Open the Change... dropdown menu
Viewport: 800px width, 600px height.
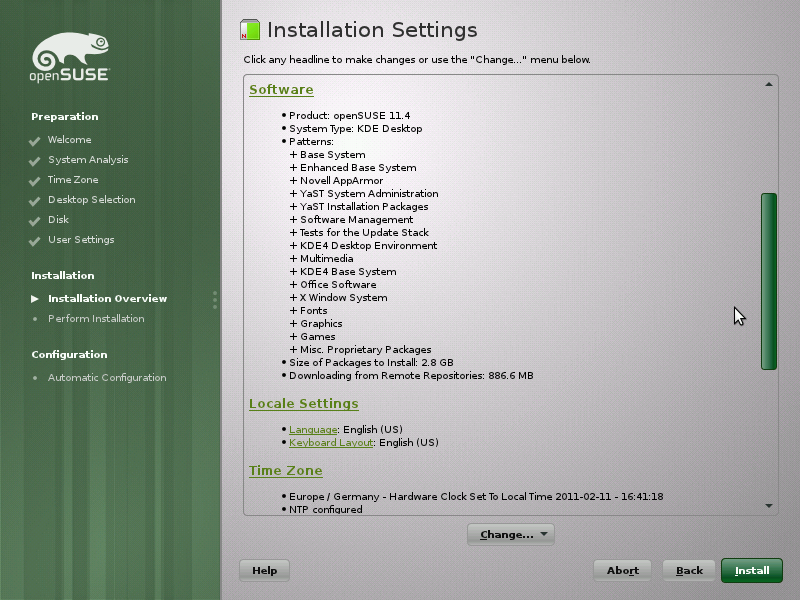511,534
